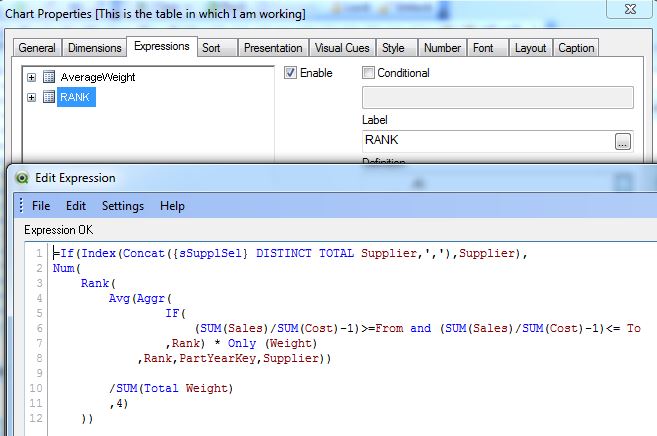Click ',4)' on line 11

tap(119, 403)
